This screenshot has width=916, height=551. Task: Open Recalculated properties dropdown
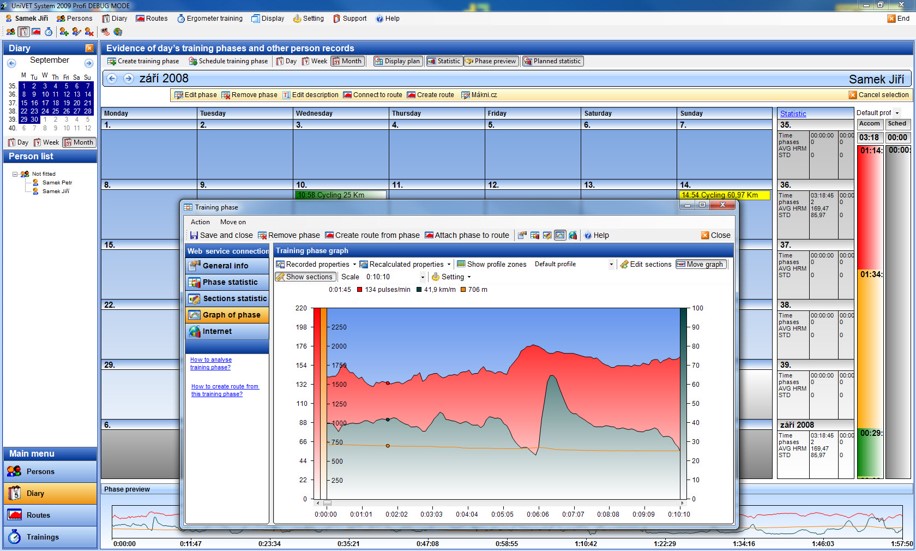(405, 264)
